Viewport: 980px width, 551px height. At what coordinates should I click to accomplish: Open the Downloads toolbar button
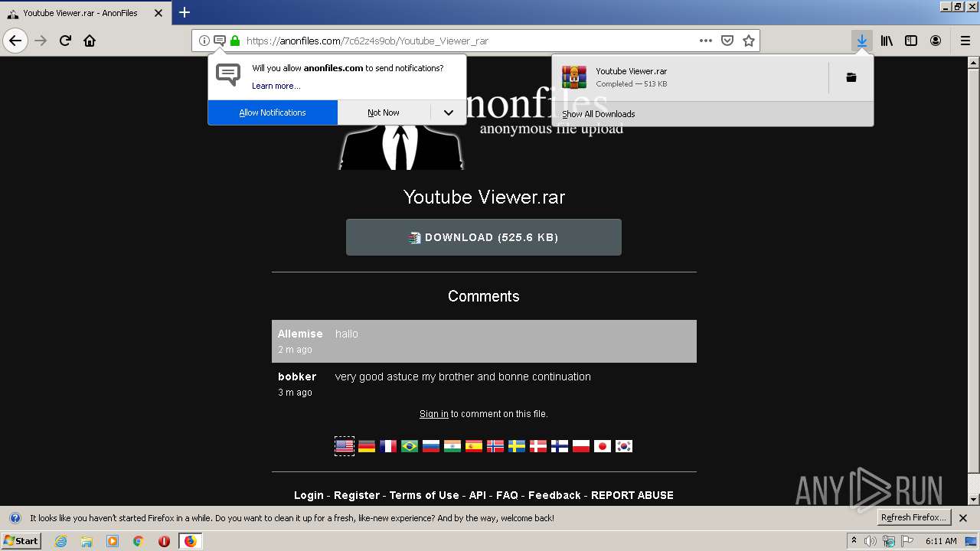pyautogui.click(x=862, y=41)
